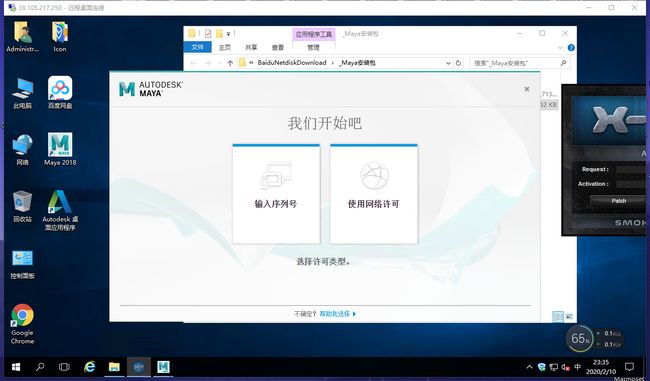The image size is (650, 381).
Task: Click the network tray icon
Action: pyautogui.click(x=553, y=367)
